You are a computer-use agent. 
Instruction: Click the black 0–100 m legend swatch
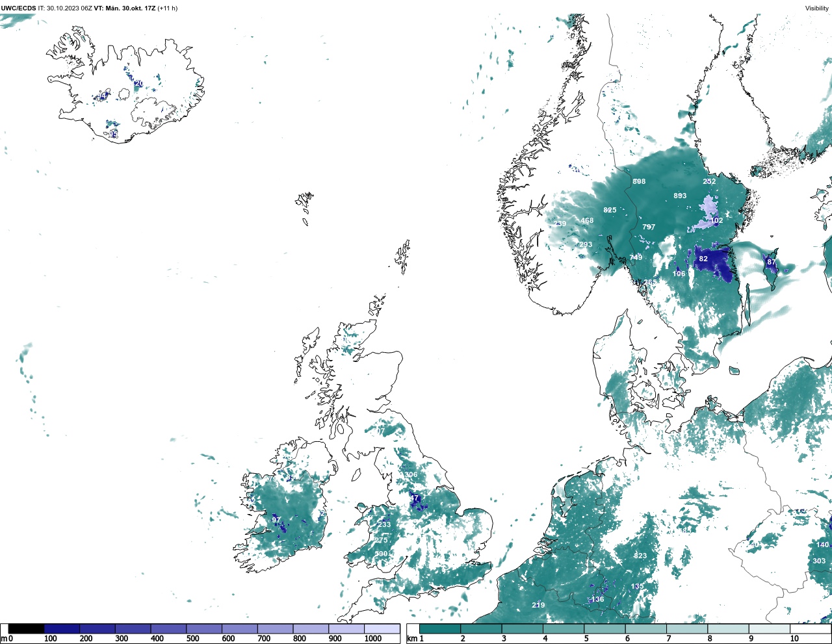(x=27, y=629)
